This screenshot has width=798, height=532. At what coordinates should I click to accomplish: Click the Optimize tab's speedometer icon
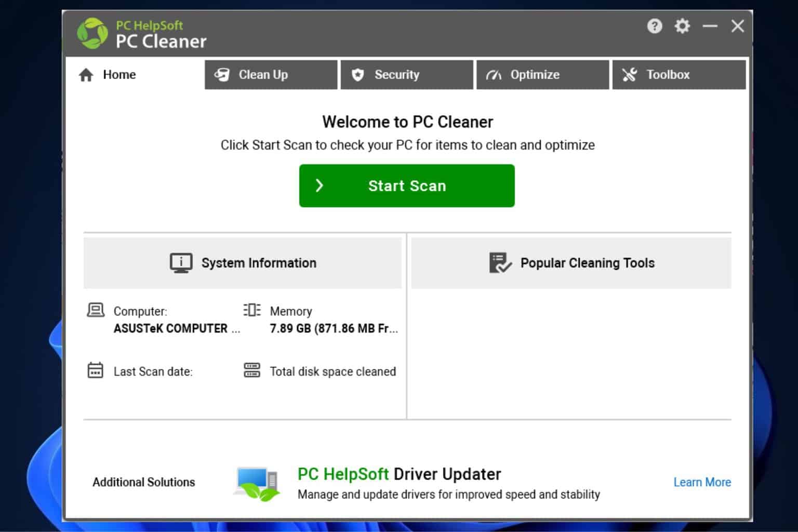click(x=494, y=75)
